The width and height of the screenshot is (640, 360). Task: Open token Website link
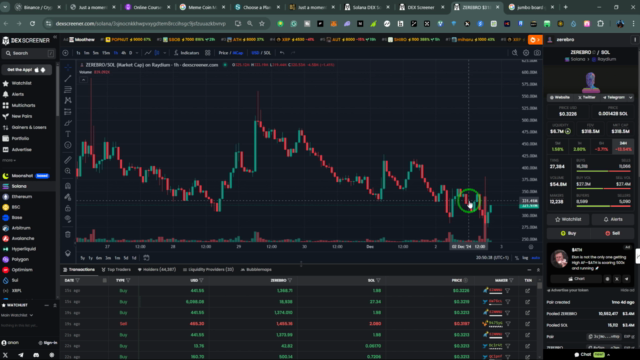pos(560,98)
